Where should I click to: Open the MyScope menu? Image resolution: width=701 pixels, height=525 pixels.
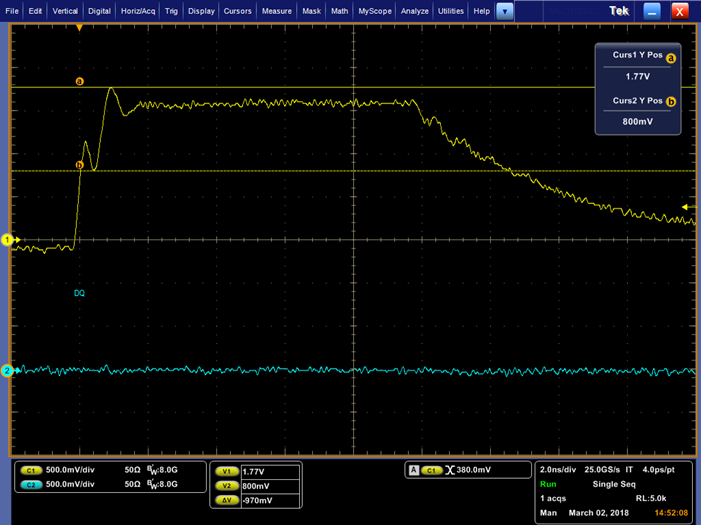375,11
